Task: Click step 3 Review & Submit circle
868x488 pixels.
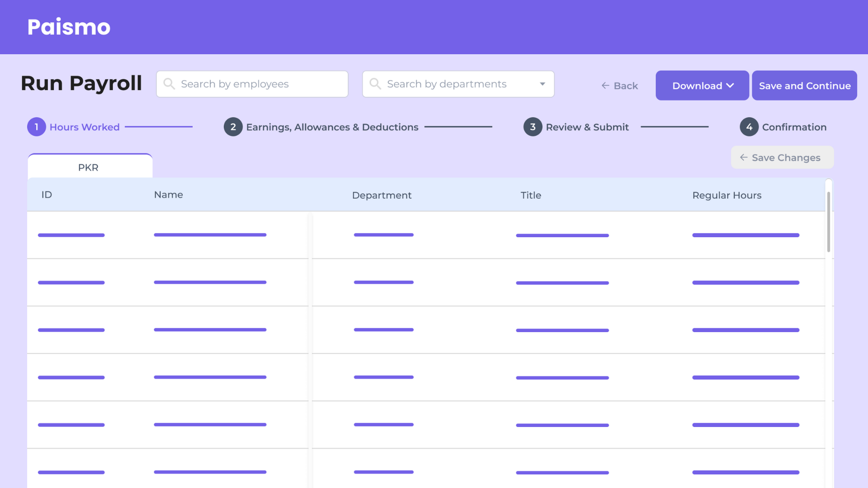Action: click(x=533, y=127)
